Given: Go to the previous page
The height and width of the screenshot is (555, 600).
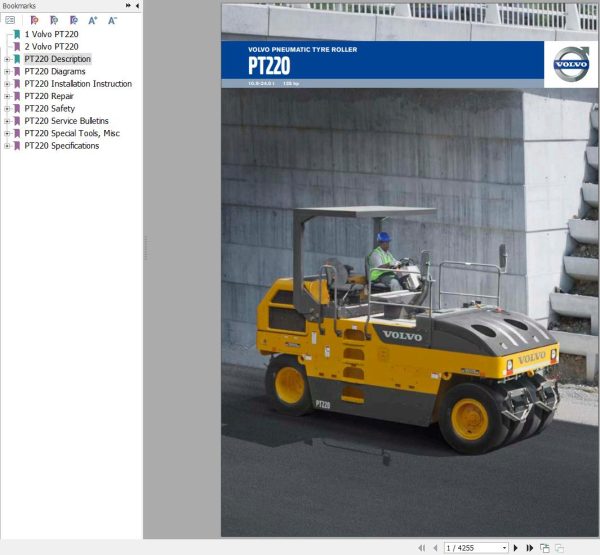Looking at the screenshot, I should pyautogui.click(x=435, y=548).
